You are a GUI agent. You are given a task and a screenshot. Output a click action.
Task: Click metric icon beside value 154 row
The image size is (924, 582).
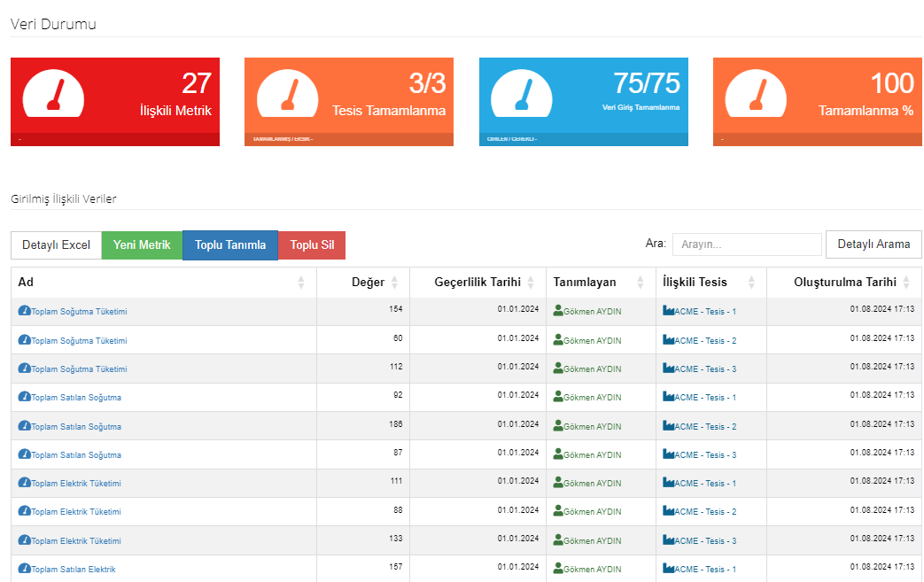[25, 312]
